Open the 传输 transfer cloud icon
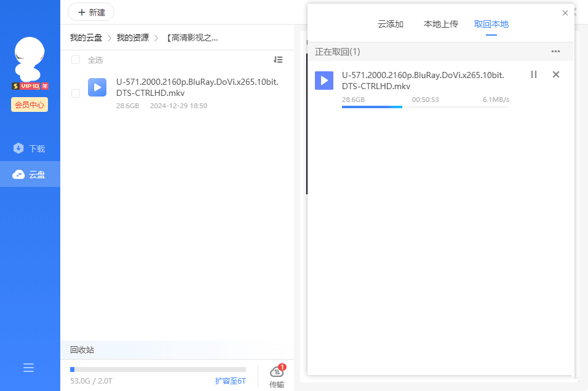The image size is (588, 391). 277,376
